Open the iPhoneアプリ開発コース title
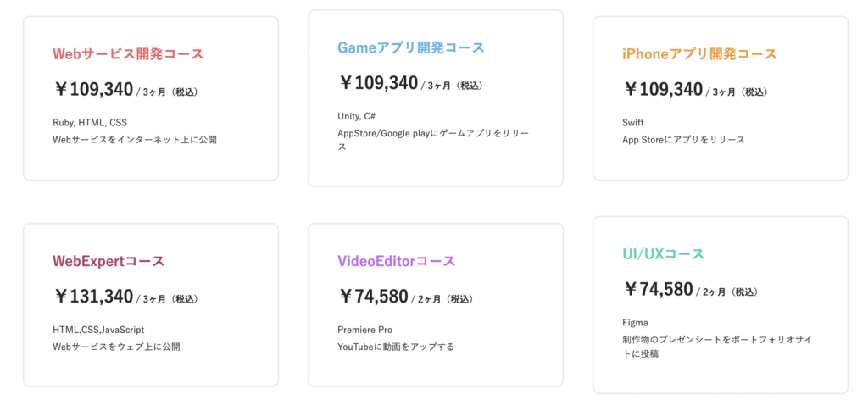 click(x=699, y=53)
